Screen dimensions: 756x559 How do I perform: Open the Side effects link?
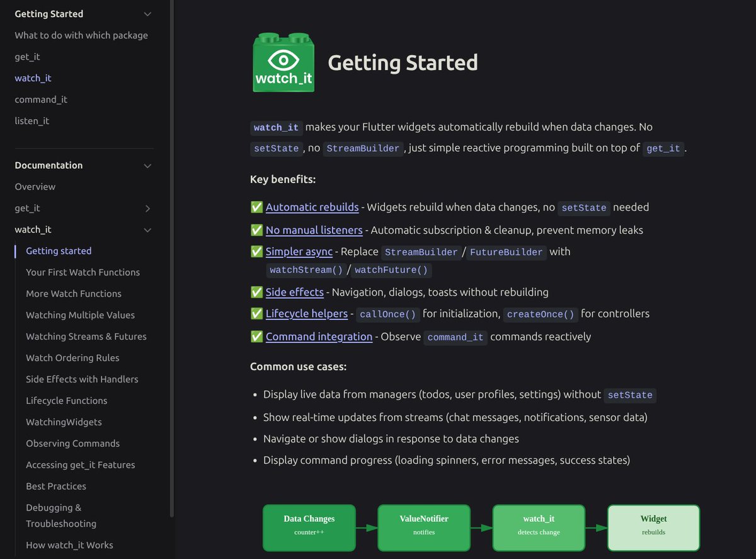(294, 292)
